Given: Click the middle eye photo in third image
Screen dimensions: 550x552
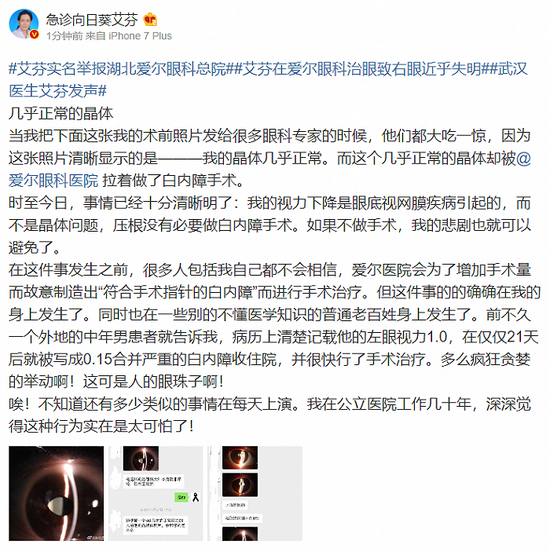Looking at the screenshot, I should 240,485.
